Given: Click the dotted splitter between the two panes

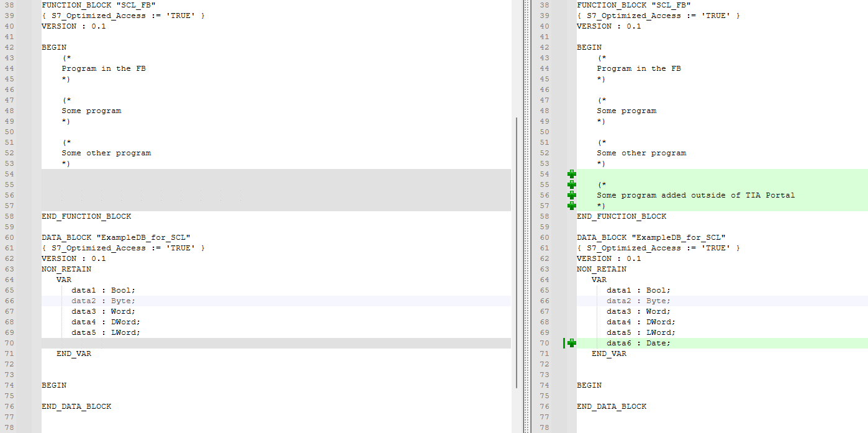Looking at the screenshot, I should point(527,216).
